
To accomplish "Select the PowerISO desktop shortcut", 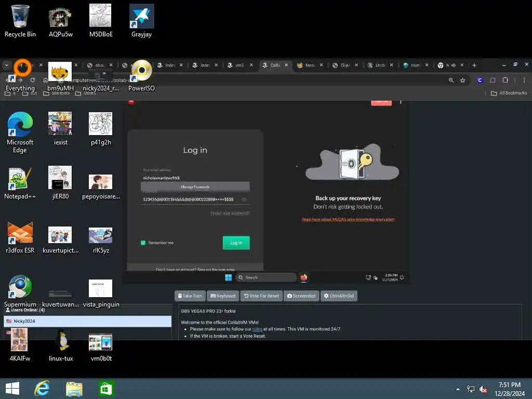I will pyautogui.click(x=141, y=75).
